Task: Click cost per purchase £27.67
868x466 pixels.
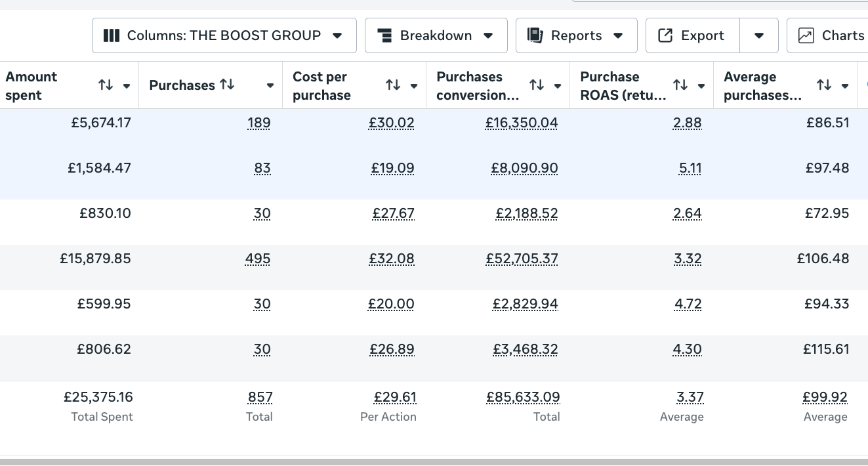Action: (x=394, y=214)
